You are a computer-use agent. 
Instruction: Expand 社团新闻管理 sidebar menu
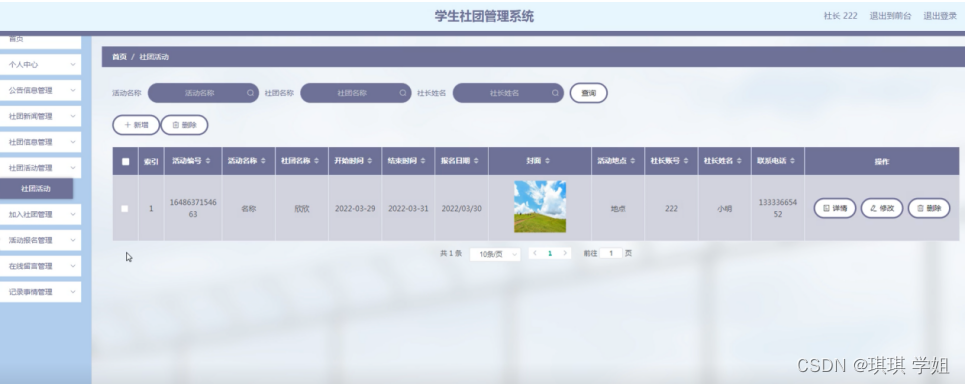coord(40,116)
